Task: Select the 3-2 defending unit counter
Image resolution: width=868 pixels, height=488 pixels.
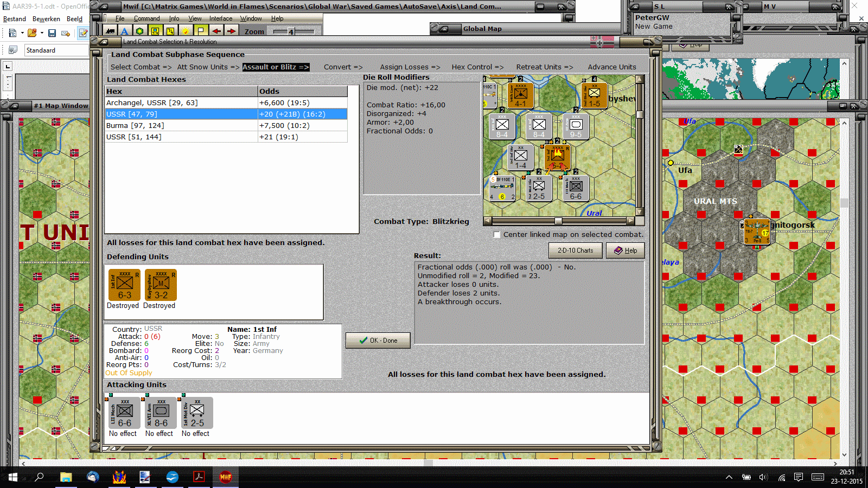Action: point(161,285)
